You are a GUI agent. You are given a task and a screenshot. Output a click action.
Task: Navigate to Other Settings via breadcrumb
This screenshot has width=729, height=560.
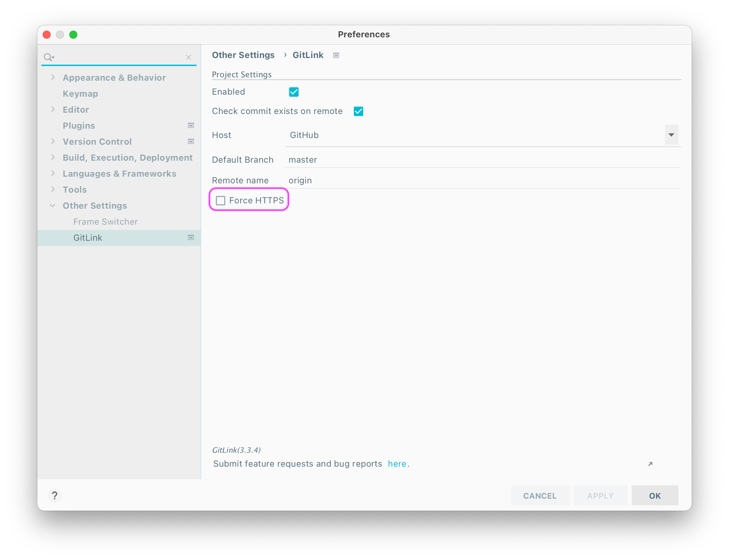243,55
